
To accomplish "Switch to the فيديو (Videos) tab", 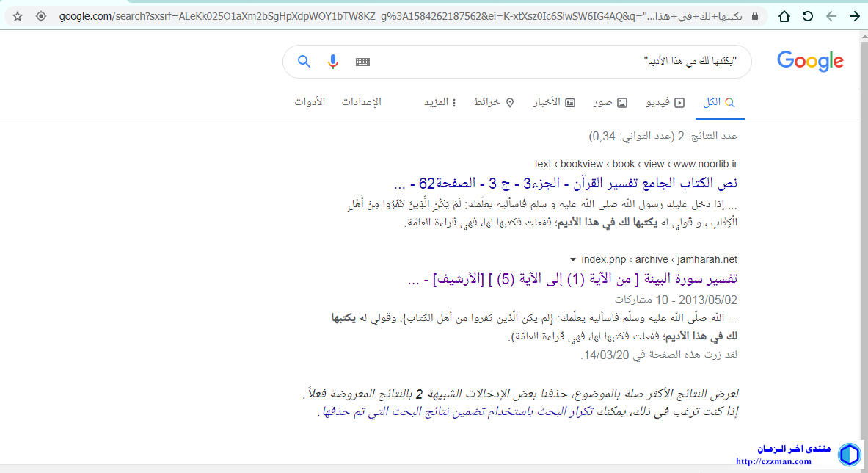I will [665, 102].
